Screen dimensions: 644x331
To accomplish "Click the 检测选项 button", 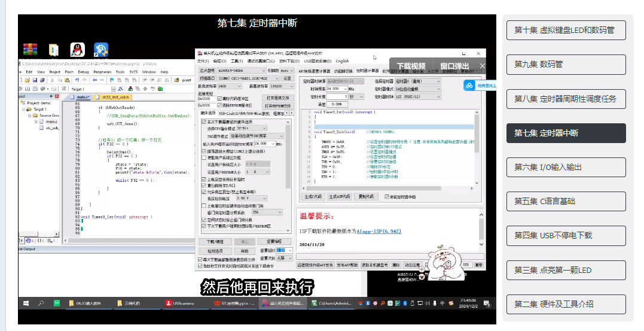I will tap(215, 250).
